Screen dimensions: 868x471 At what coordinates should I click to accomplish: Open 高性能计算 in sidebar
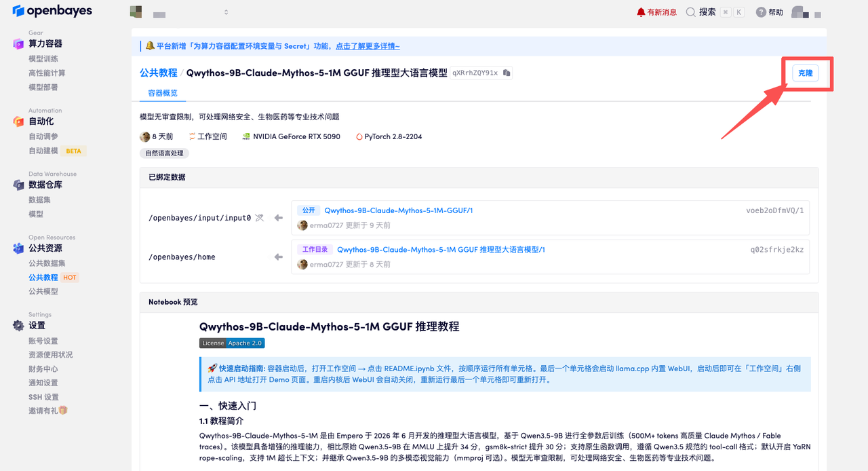click(x=47, y=73)
